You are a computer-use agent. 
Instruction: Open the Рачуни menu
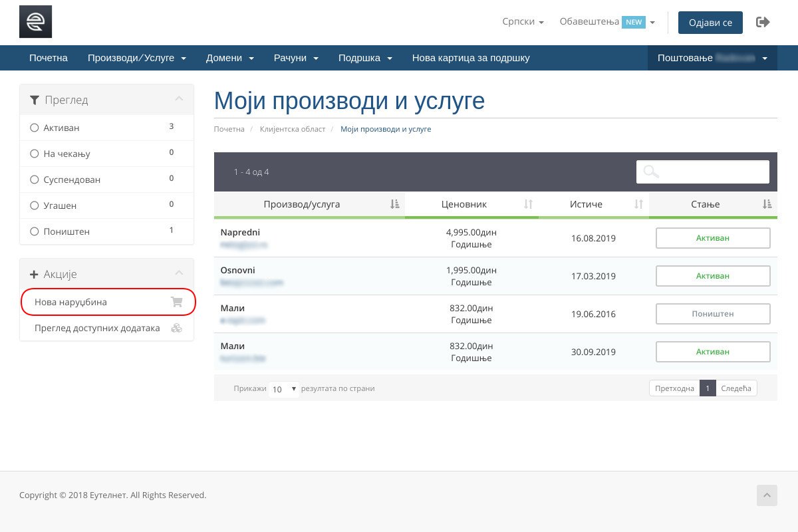296,58
